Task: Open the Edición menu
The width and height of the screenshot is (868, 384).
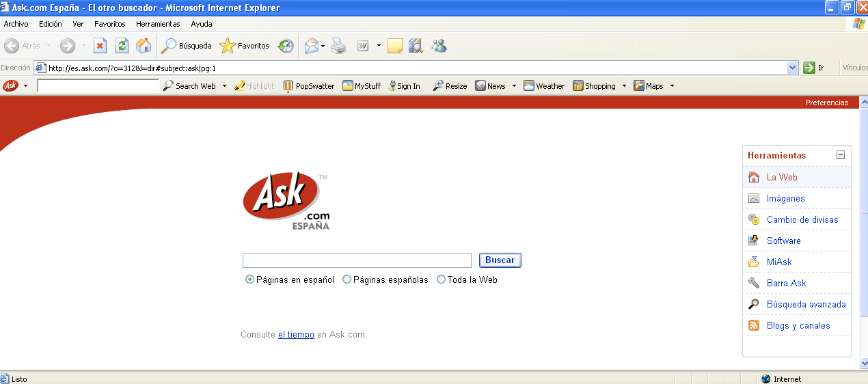Action: pos(51,24)
